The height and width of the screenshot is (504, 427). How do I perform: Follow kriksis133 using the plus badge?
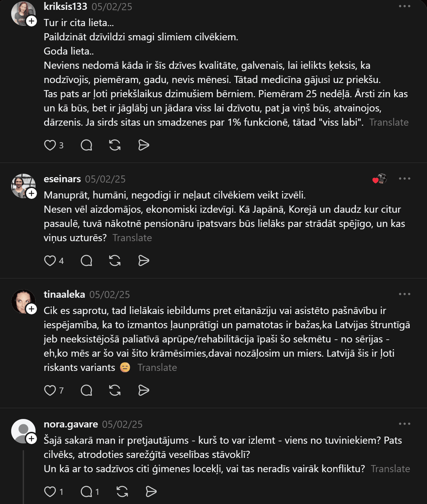tap(31, 21)
